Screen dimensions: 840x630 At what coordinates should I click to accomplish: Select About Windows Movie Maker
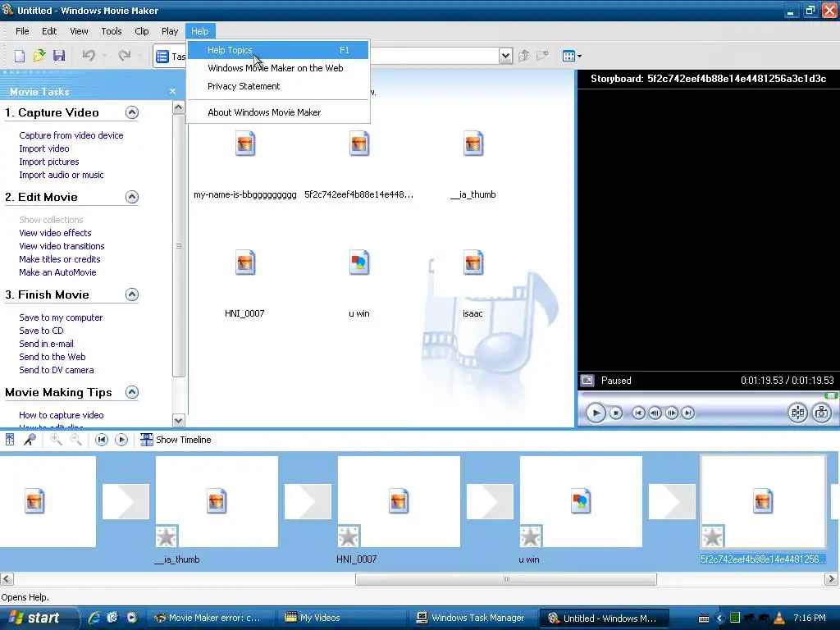[x=279, y=112]
